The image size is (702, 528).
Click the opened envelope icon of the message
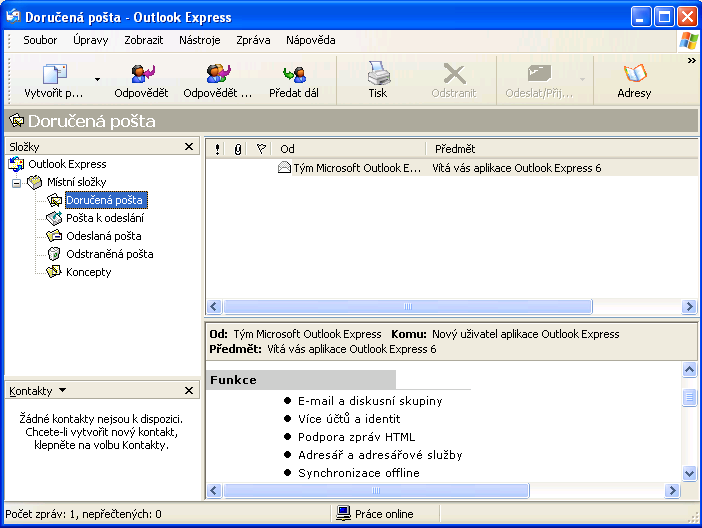click(284, 168)
